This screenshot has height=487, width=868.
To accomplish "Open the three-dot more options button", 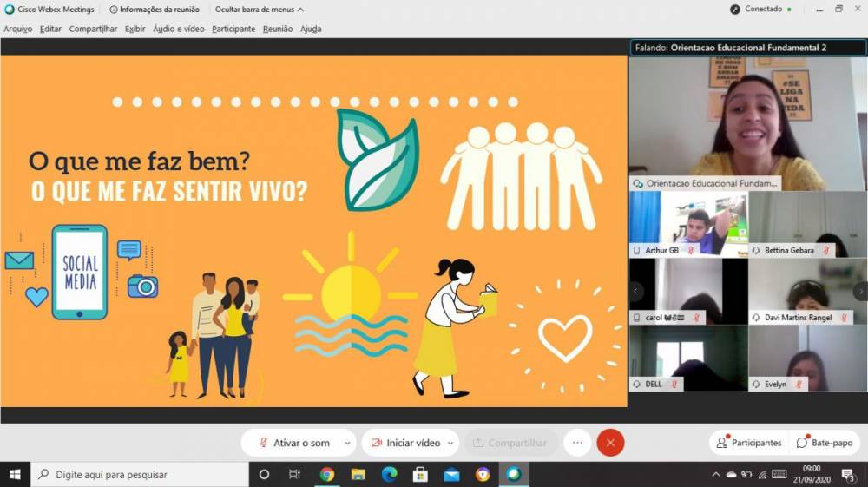I will click(577, 443).
